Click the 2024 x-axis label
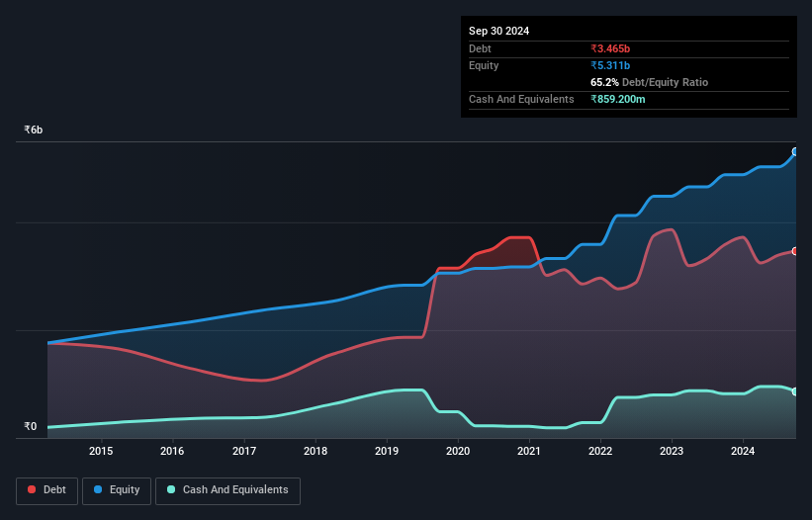This screenshot has height=520, width=812. tap(743, 451)
